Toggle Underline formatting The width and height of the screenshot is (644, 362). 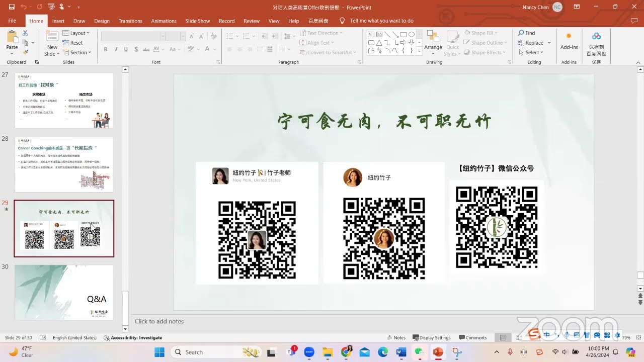click(125, 49)
